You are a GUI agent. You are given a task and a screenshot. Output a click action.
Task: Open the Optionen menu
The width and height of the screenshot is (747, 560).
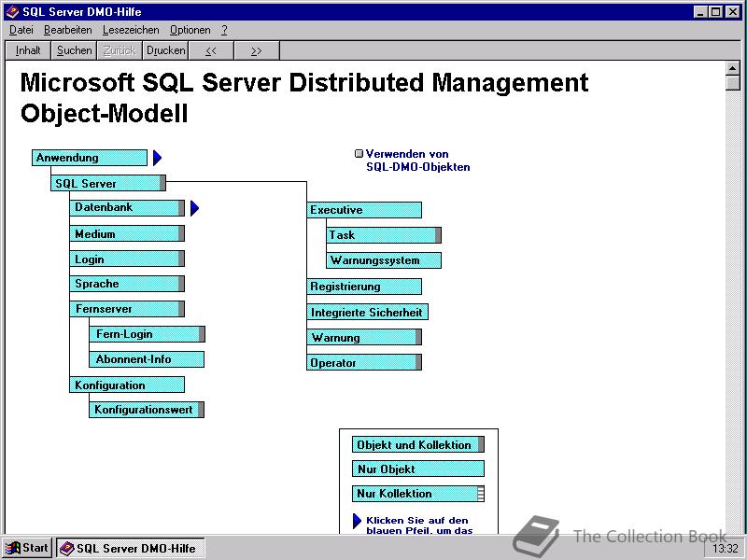190,30
